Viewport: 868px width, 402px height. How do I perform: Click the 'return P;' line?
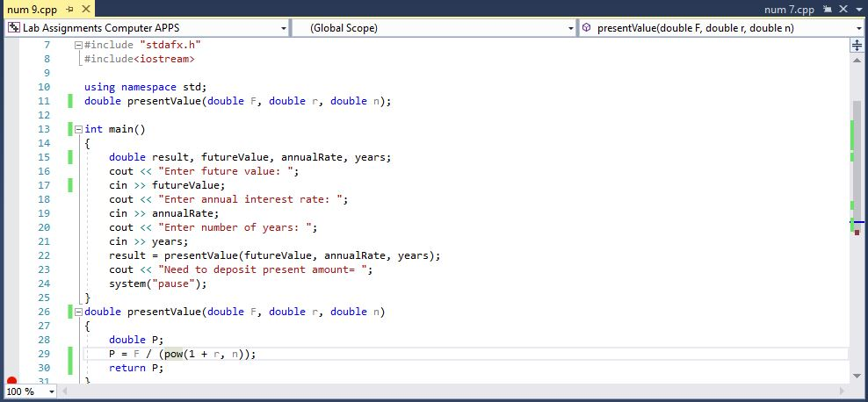tap(137, 368)
